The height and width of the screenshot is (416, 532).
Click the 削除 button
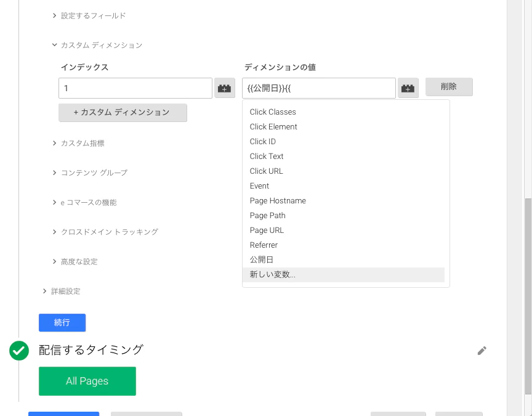tap(449, 87)
